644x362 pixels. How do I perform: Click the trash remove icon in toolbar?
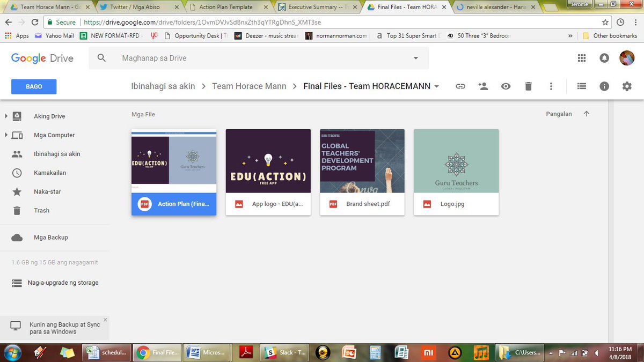(x=529, y=86)
